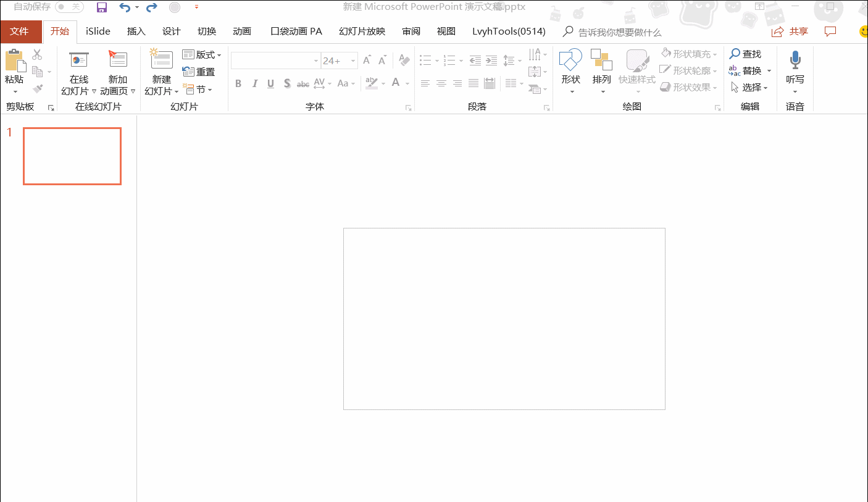Select slide 1 thumbnail in panel

tap(72, 156)
